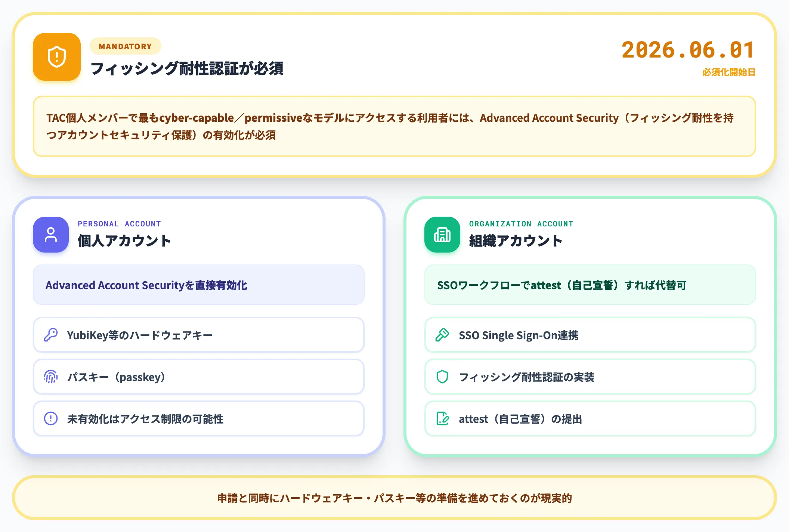Click the ORGANIZATION ACCOUNT label
Image resolution: width=789 pixels, height=532 pixels.
[x=521, y=224]
